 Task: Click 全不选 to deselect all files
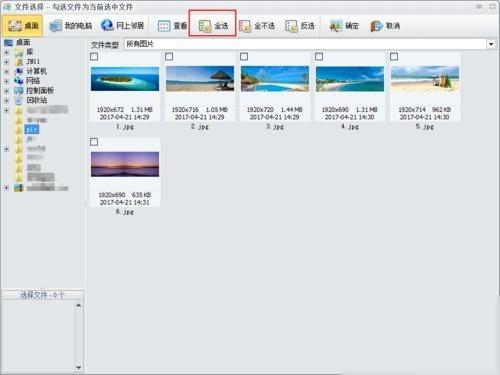tap(257, 26)
